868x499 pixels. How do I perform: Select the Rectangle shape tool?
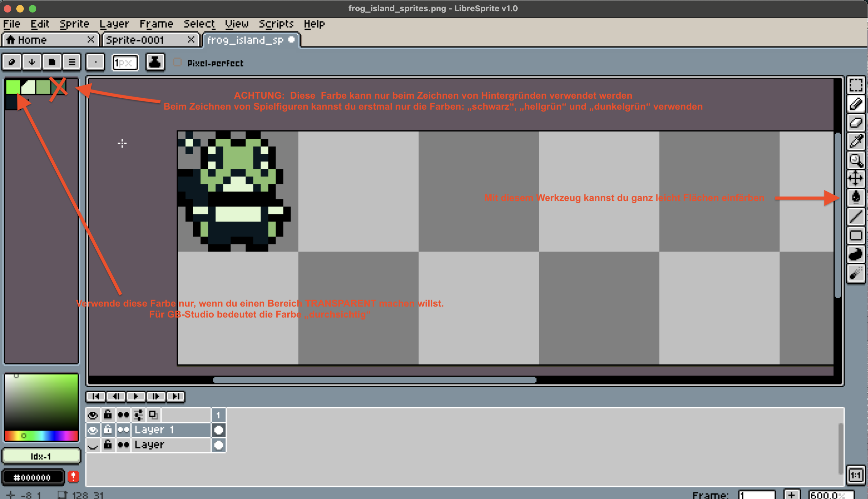point(855,235)
